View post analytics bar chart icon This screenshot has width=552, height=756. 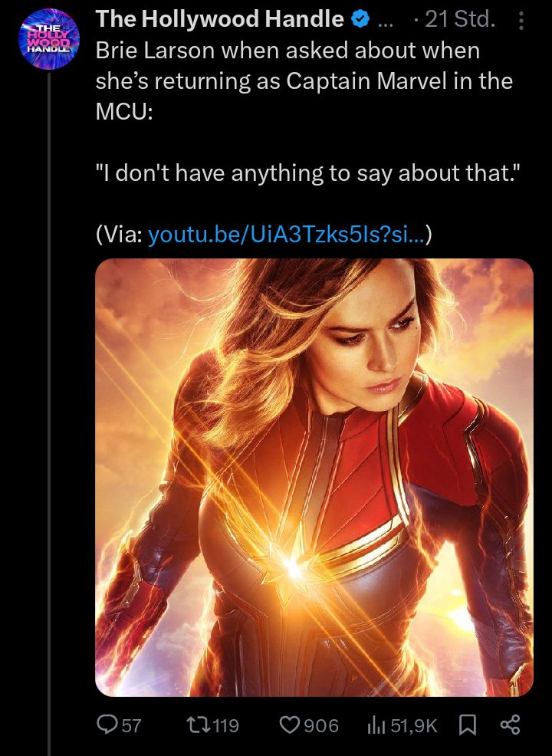click(x=377, y=725)
